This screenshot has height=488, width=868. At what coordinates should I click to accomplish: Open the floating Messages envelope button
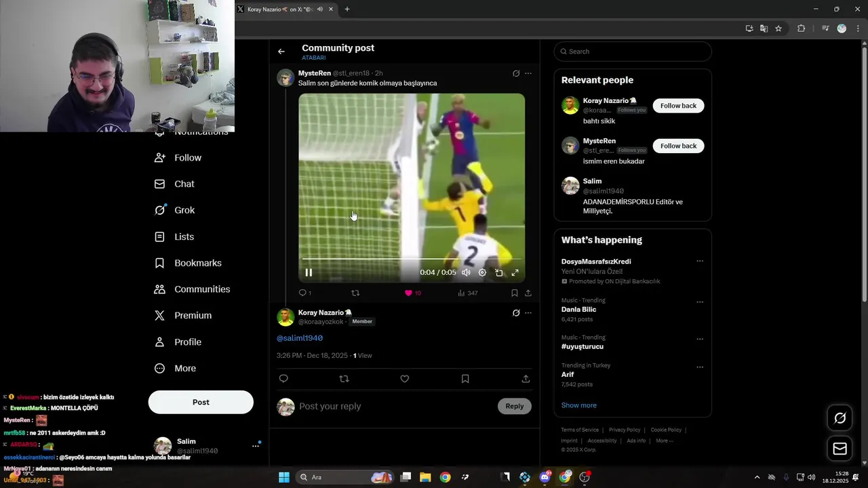coord(840,449)
